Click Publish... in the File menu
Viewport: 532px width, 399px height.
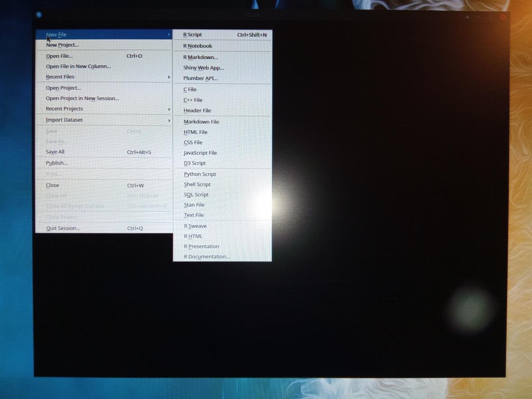(x=57, y=163)
